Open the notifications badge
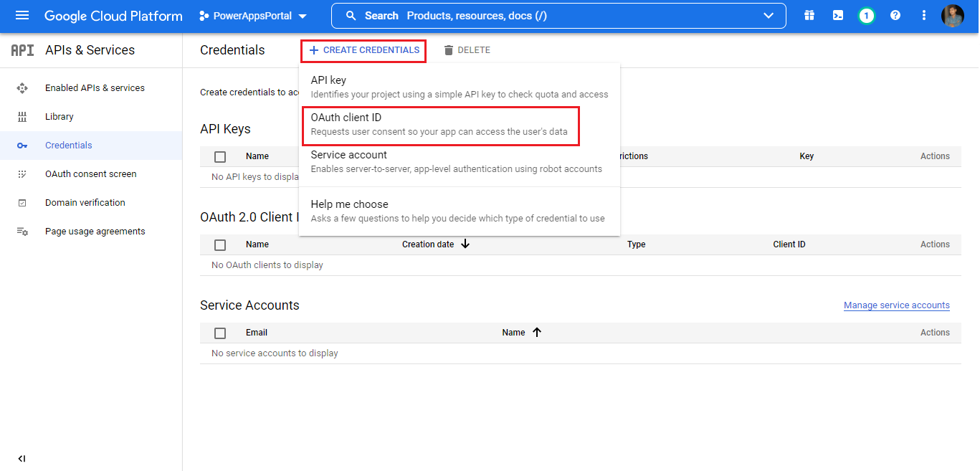Viewport: 980px width, 471px height. [x=866, y=16]
